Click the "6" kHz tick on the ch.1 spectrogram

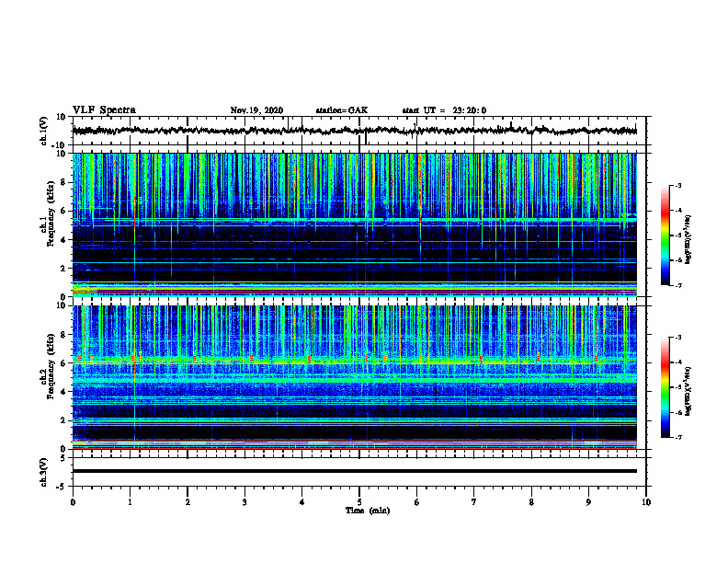63,212
